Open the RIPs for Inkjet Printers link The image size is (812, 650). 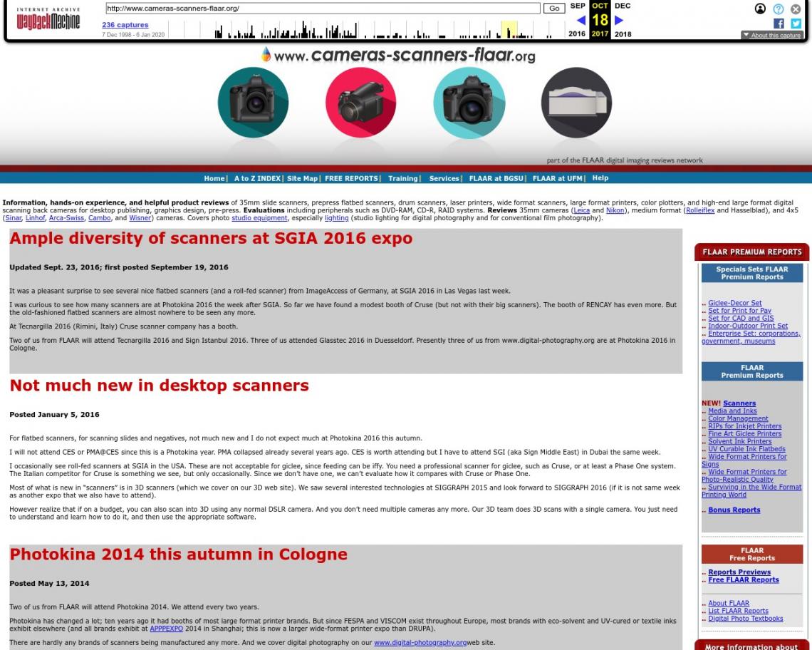[x=744, y=426]
